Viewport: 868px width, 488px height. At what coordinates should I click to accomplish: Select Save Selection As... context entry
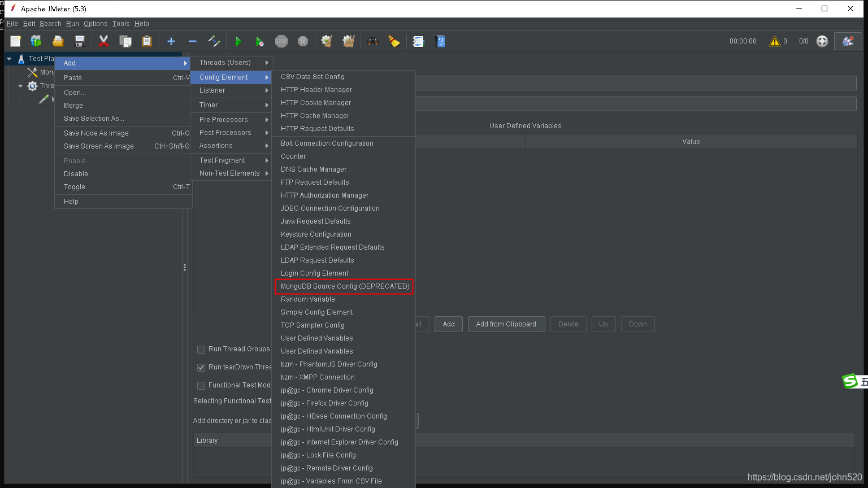(123, 119)
